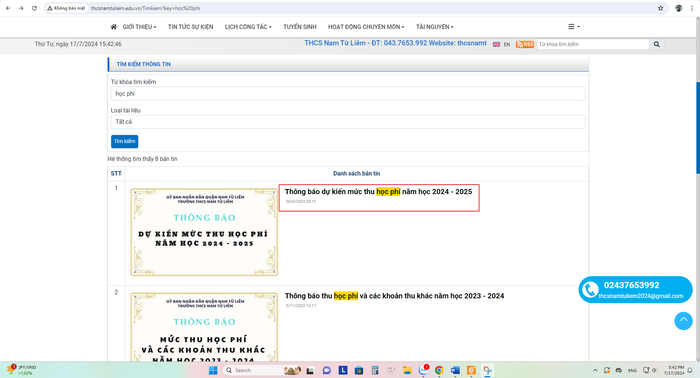The width and height of the screenshot is (700, 378).
Task: Click the STT column header
Action: [x=116, y=174]
